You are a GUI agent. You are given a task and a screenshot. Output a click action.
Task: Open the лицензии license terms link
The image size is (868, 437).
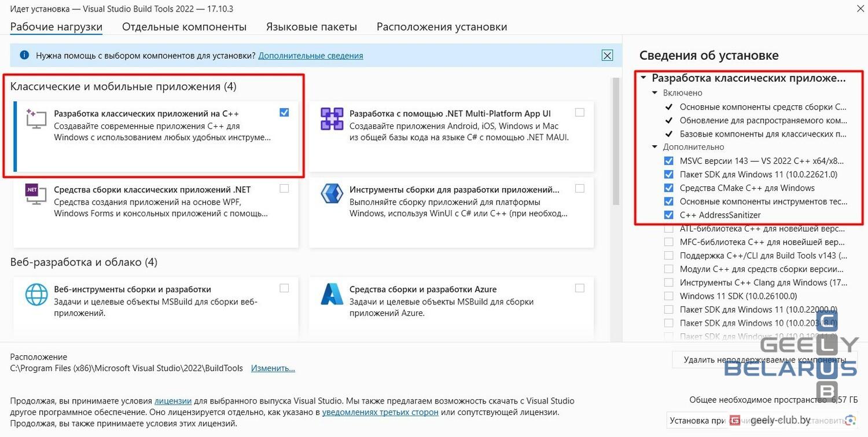click(x=173, y=401)
